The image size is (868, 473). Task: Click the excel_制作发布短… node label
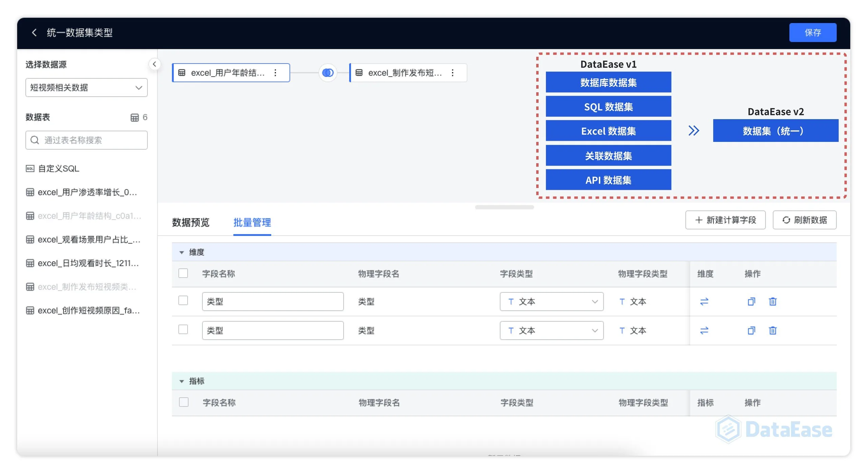coord(405,73)
